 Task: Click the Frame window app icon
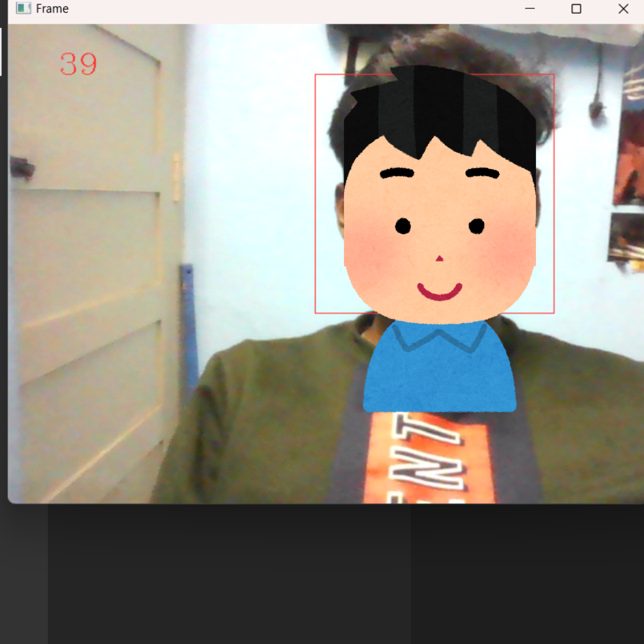pos(23,8)
